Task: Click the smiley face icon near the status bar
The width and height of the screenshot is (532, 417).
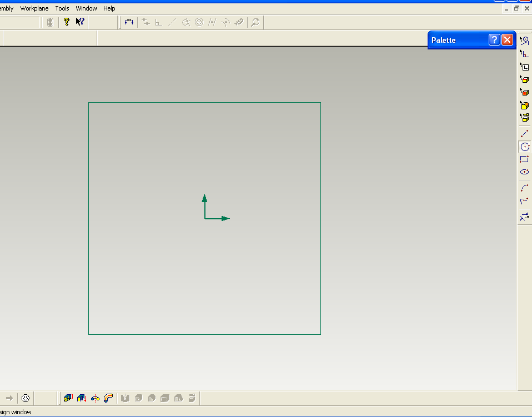Action: pos(26,398)
